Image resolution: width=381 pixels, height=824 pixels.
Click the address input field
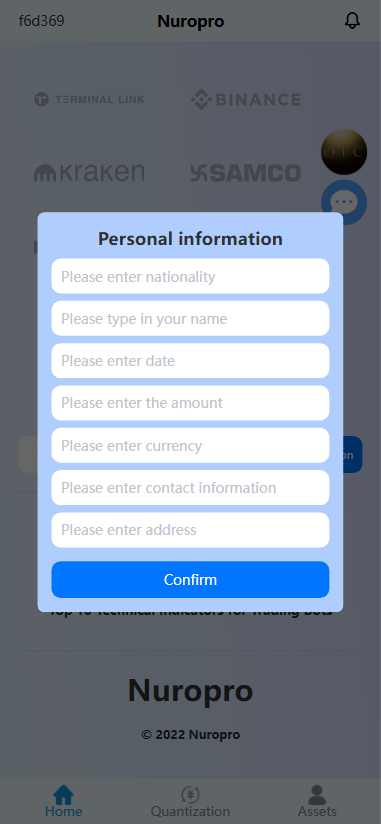(190, 530)
